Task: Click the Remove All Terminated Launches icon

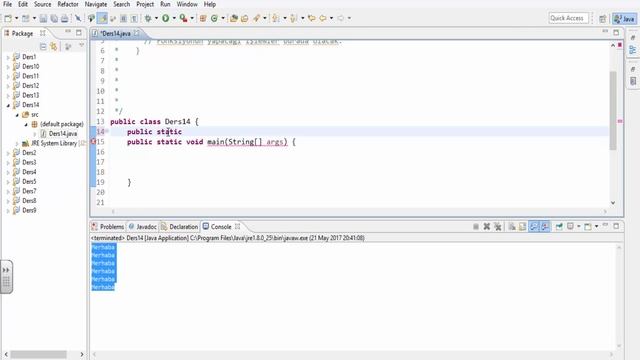Action: (498, 227)
